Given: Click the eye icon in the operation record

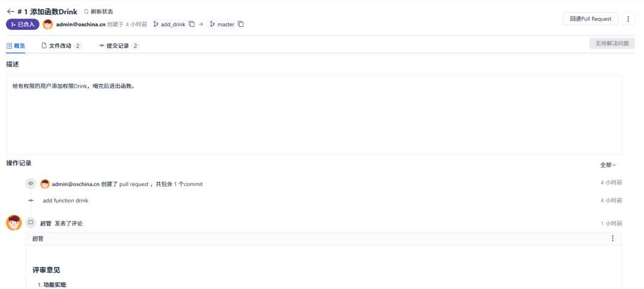Looking at the screenshot, I should pyautogui.click(x=31, y=184).
